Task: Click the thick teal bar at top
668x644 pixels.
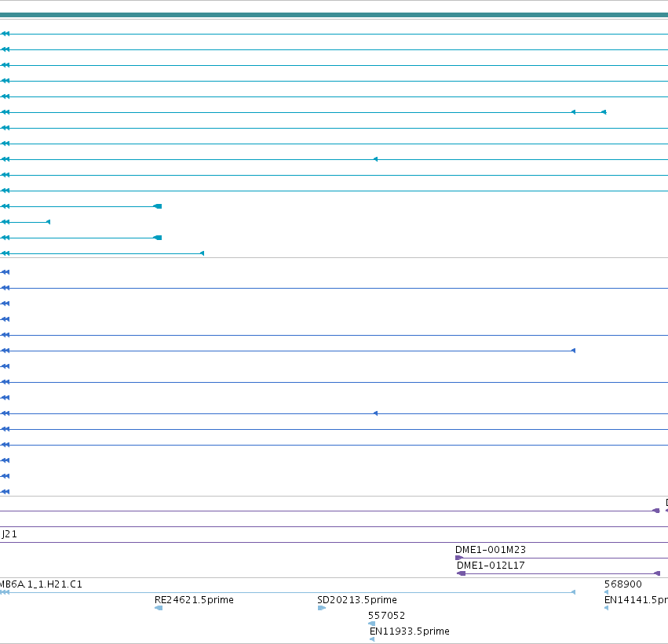Action: pos(334,16)
